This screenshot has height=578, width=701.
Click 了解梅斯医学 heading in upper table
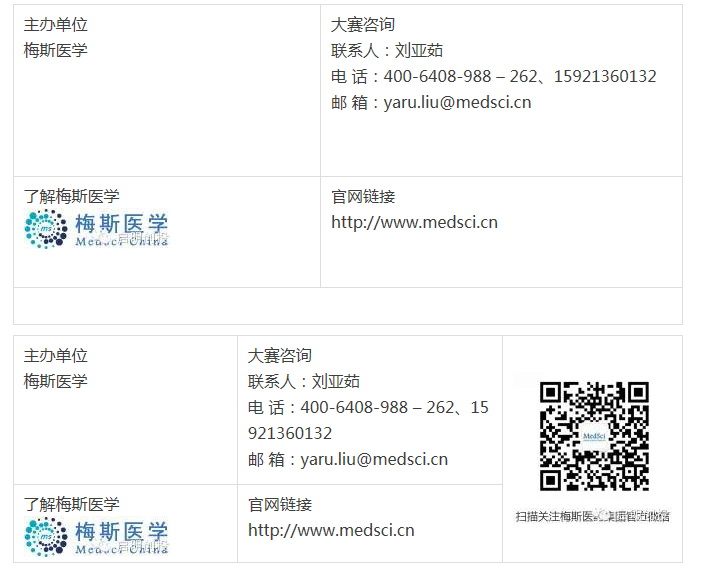(x=72, y=196)
